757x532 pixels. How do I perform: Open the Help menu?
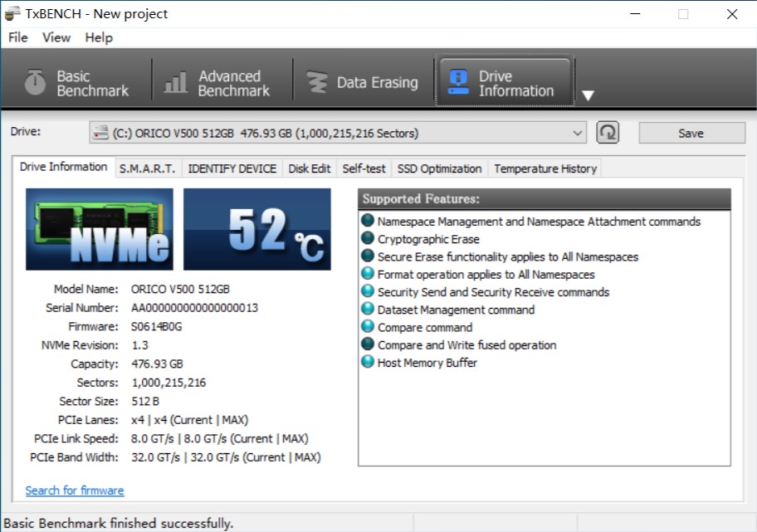[99, 37]
